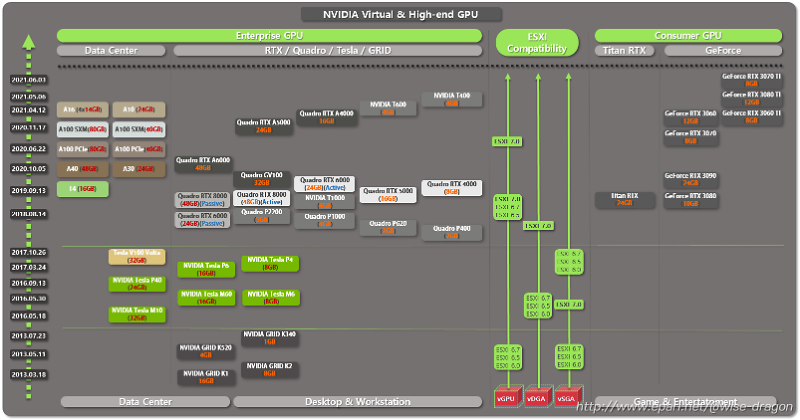Click the 2017.10.26 date marker
The width and height of the screenshot is (800, 420).
point(29,252)
